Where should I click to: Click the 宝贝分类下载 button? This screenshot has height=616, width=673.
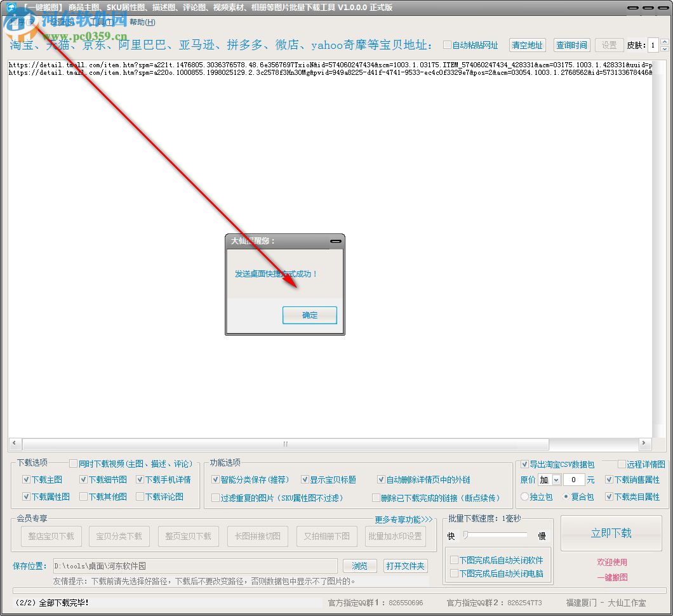(x=119, y=536)
